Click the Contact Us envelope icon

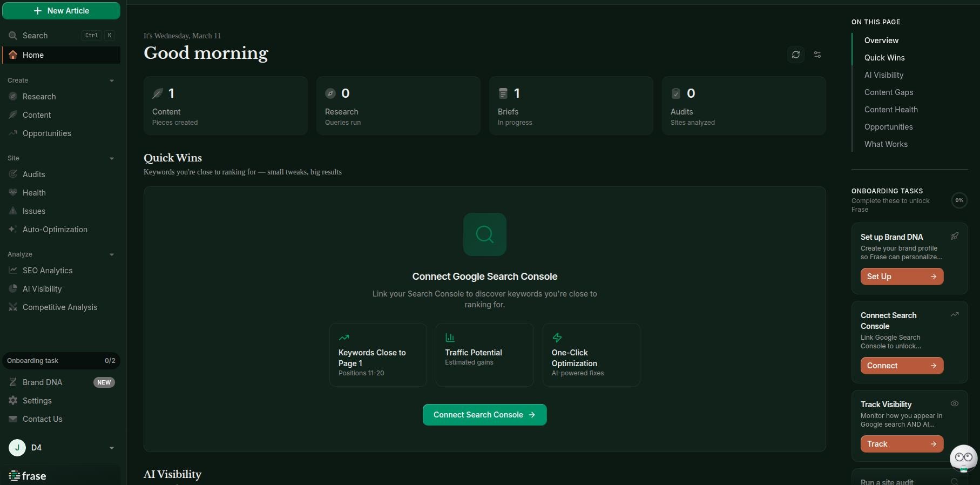(x=13, y=419)
